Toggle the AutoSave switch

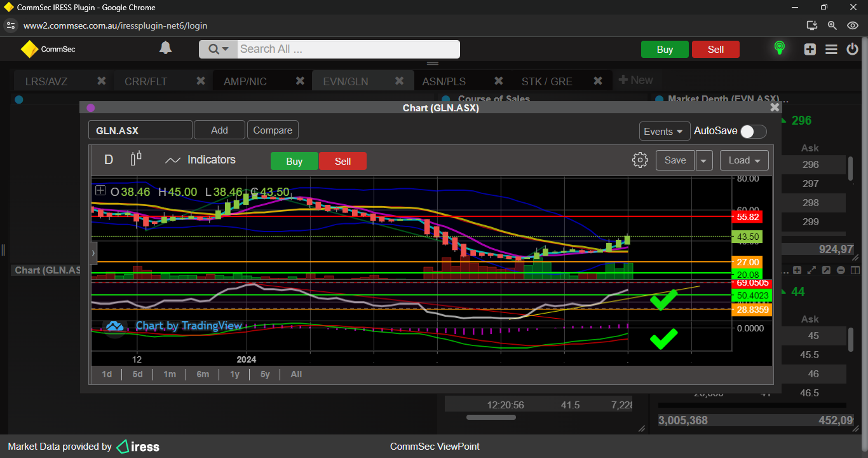click(753, 131)
